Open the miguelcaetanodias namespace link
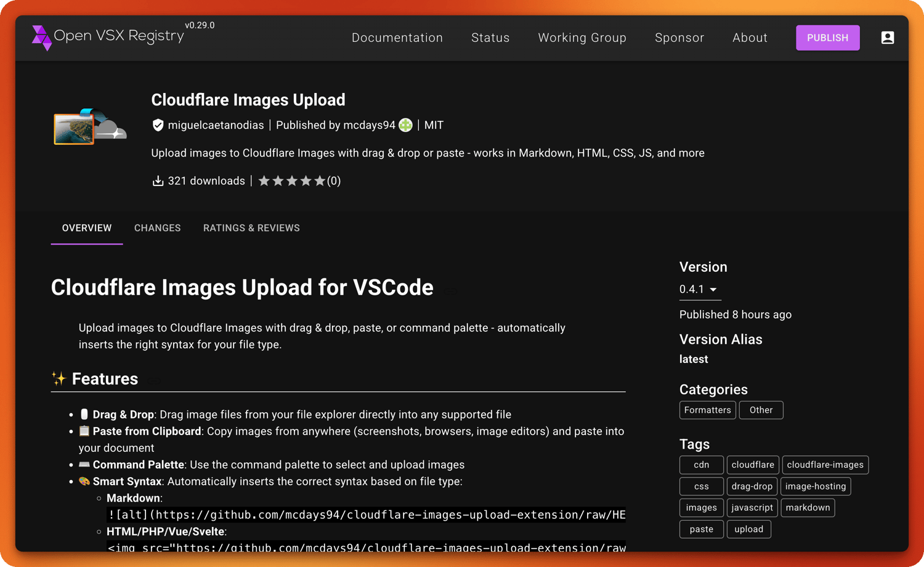The height and width of the screenshot is (567, 924). click(216, 125)
